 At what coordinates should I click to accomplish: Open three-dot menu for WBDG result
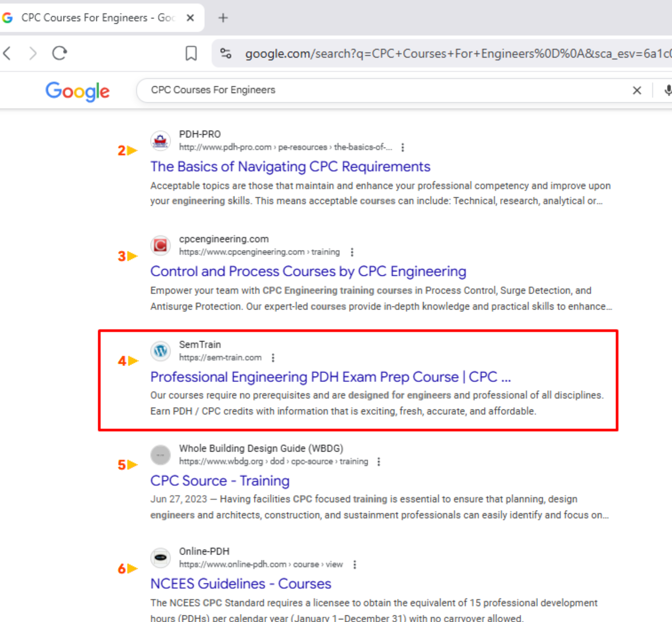[x=379, y=461]
